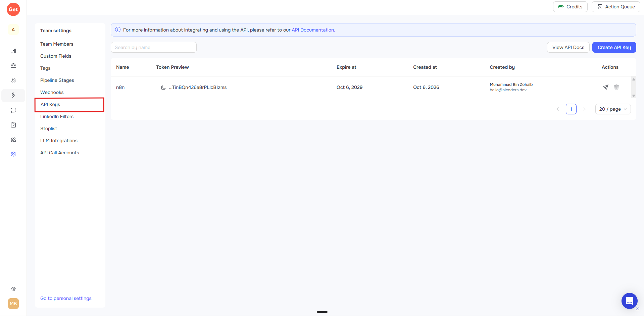Screen dimensions: 644x316
Task: Click the previous page arrow
Action: tap(558, 109)
